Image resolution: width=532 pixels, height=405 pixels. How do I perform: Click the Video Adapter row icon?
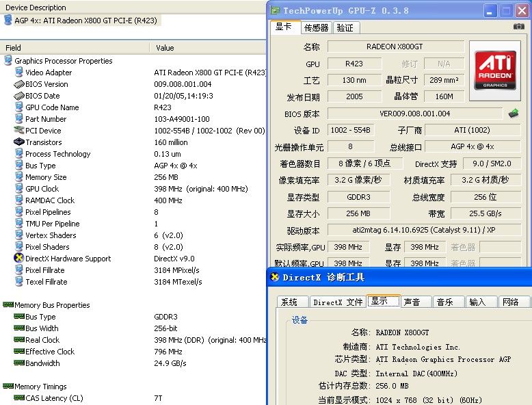tap(19, 72)
